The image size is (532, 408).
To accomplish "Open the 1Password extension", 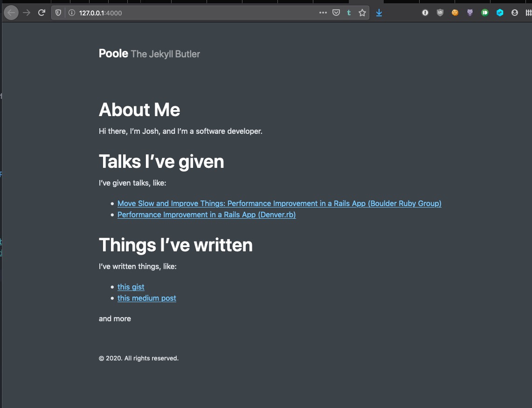I will 425,13.
